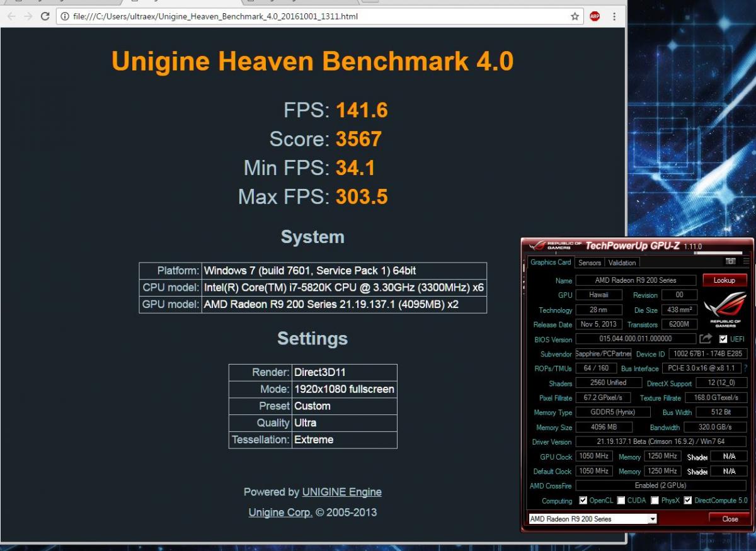Click the Tessellation cell Extreme
756x551 pixels.
[x=345, y=440]
